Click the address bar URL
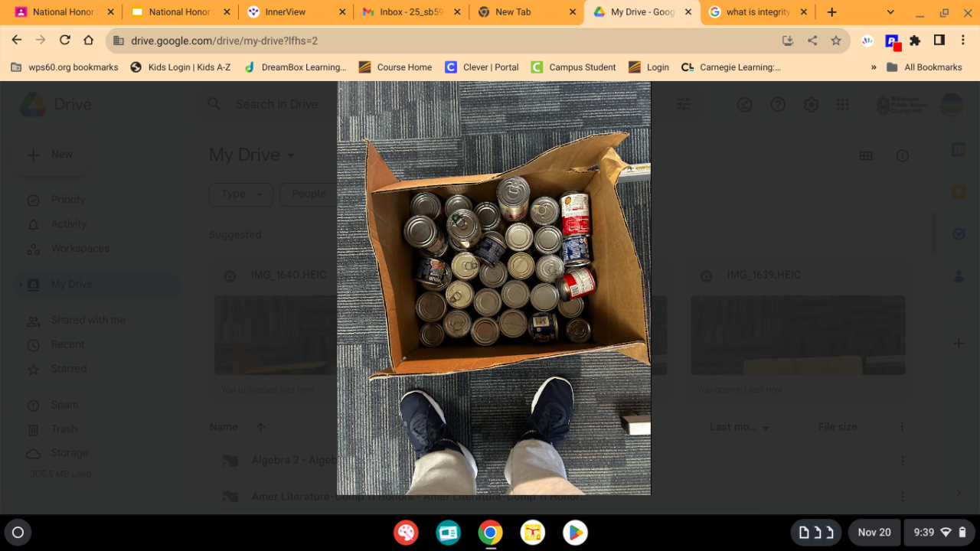 224,41
